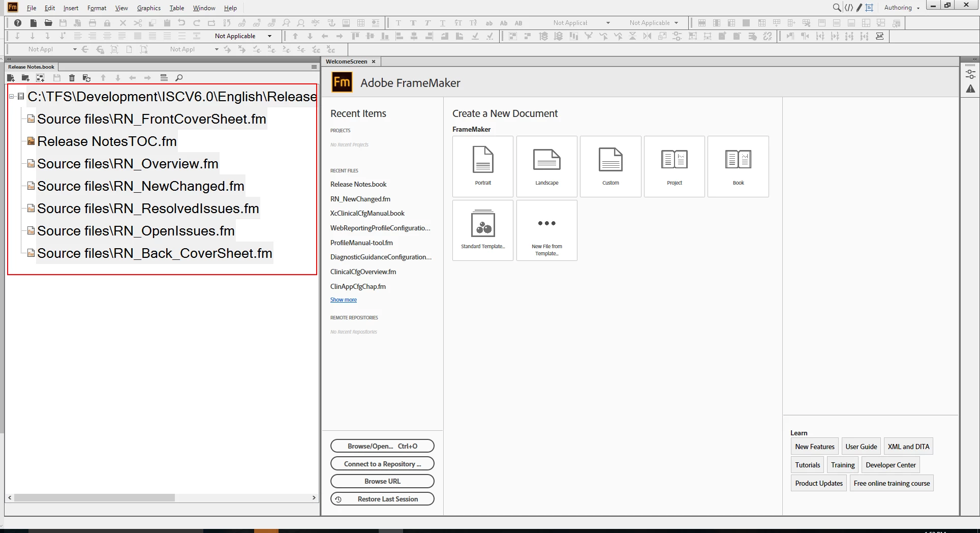Click the Print icon in the toolbar
Image resolution: width=980 pixels, height=533 pixels.
pyautogui.click(x=93, y=23)
